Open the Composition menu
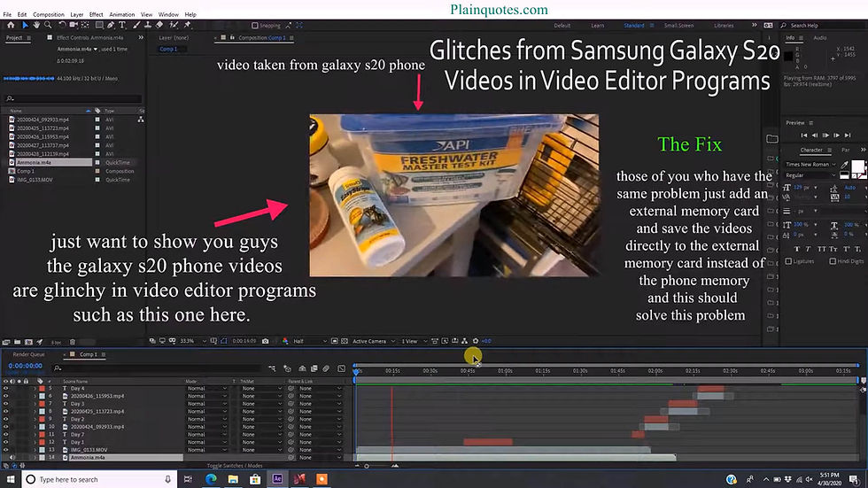Image resolution: width=868 pixels, height=488 pixels. point(48,14)
